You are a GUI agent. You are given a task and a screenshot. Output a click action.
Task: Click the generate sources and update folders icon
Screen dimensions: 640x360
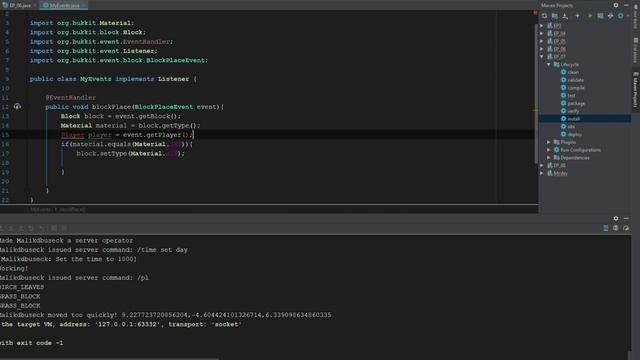tap(555, 16)
